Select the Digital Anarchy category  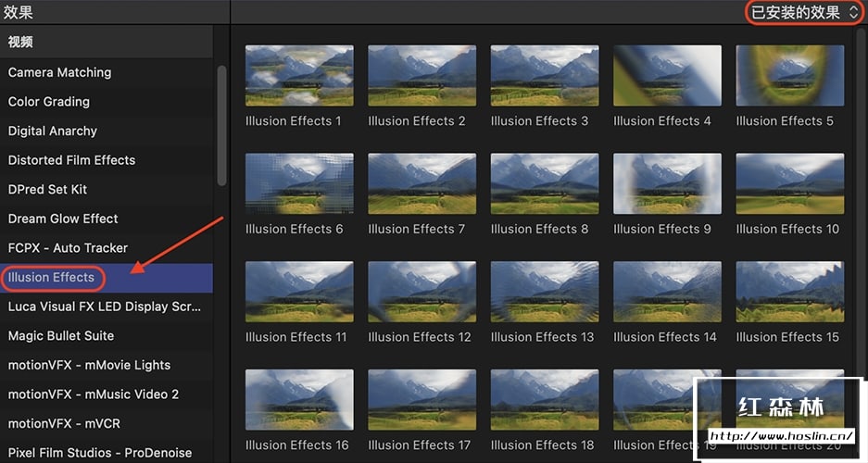107,131
